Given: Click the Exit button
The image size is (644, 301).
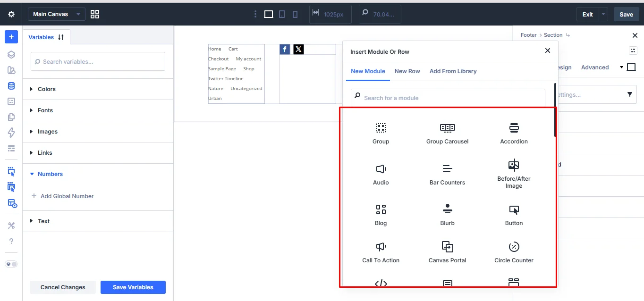Looking at the screenshot, I should (x=587, y=14).
